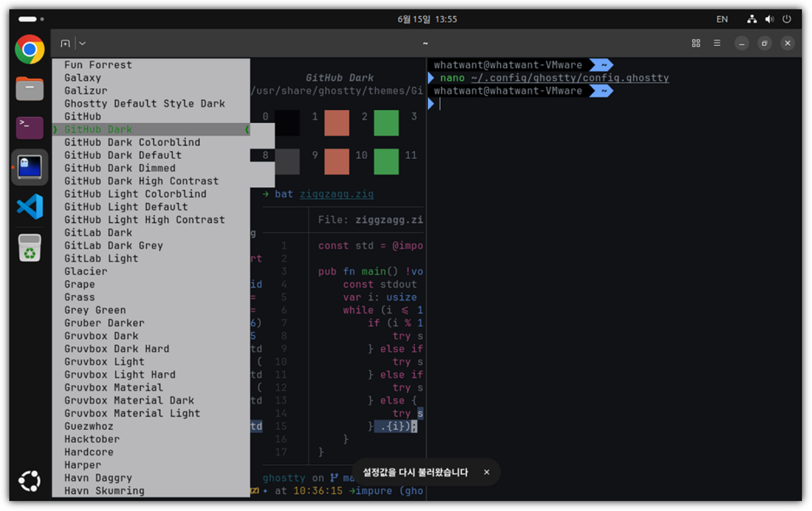This screenshot has width=812, height=511.
Task: Click the black palette swatch 0
Action: tap(287, 123)
